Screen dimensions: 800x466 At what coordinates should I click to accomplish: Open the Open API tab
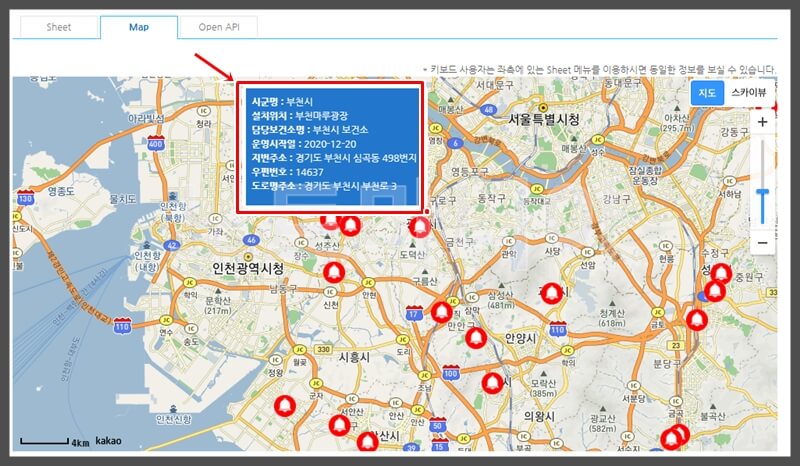[x=219, y=27]
